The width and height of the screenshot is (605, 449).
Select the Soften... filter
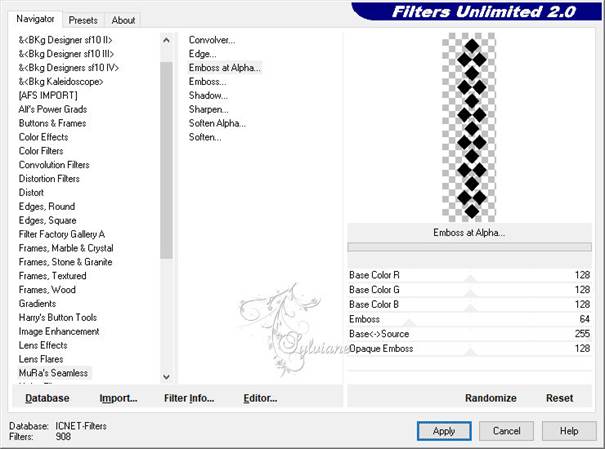click(205, 137)
